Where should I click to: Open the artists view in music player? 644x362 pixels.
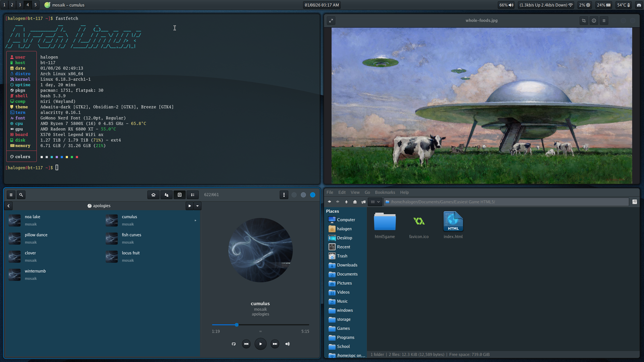(x=167, y=195)
